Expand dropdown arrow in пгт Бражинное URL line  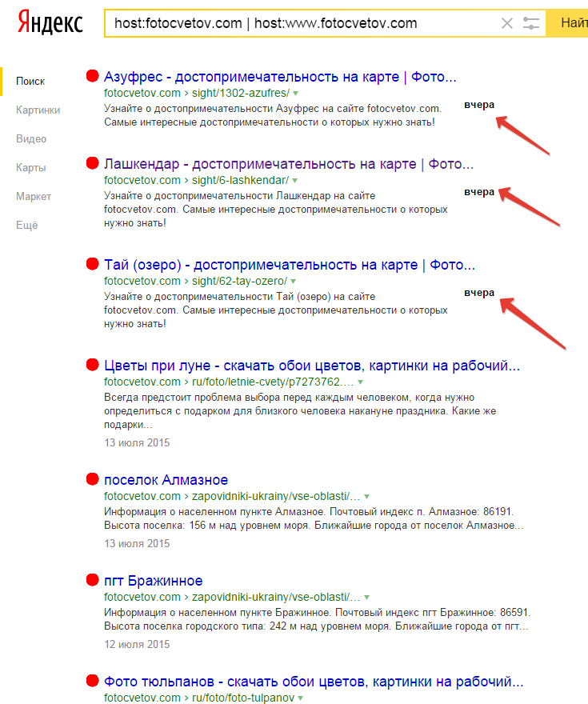click(x=366, y=598)
